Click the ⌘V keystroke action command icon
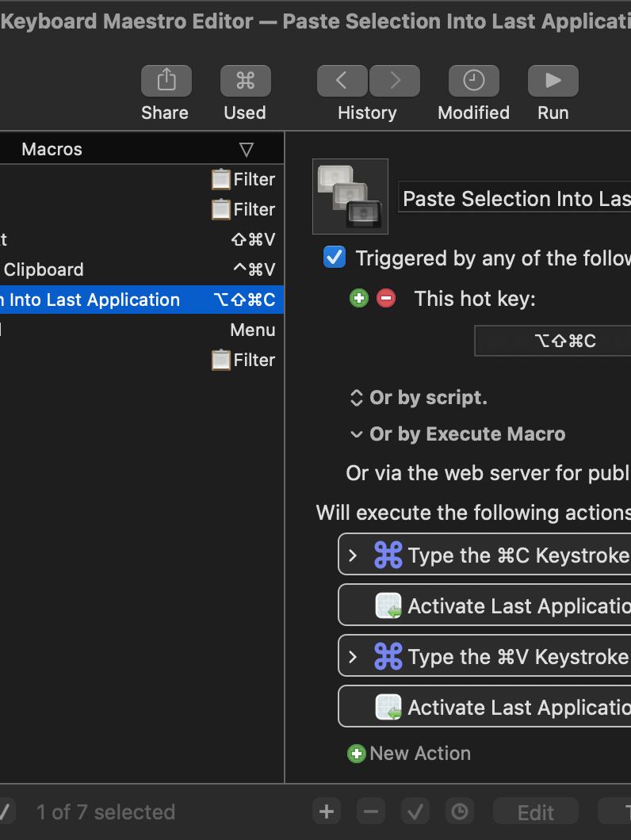 tap(388, 656)
